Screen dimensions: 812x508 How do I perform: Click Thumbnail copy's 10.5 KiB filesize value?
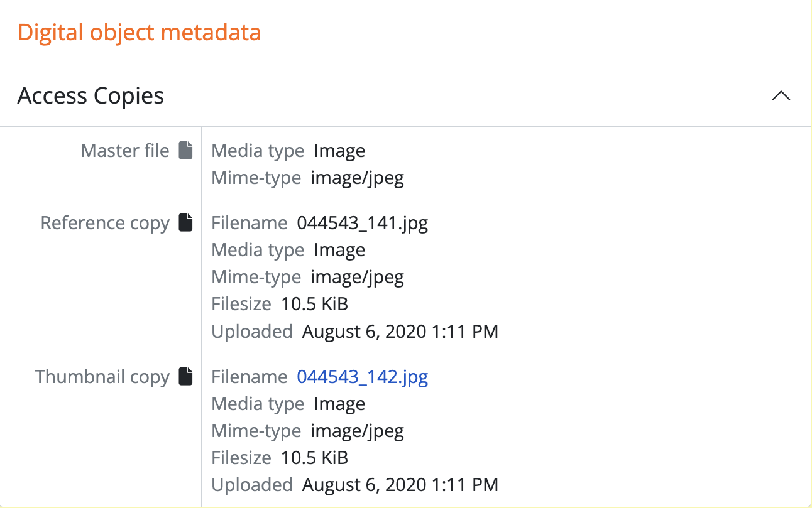(314, 457)
